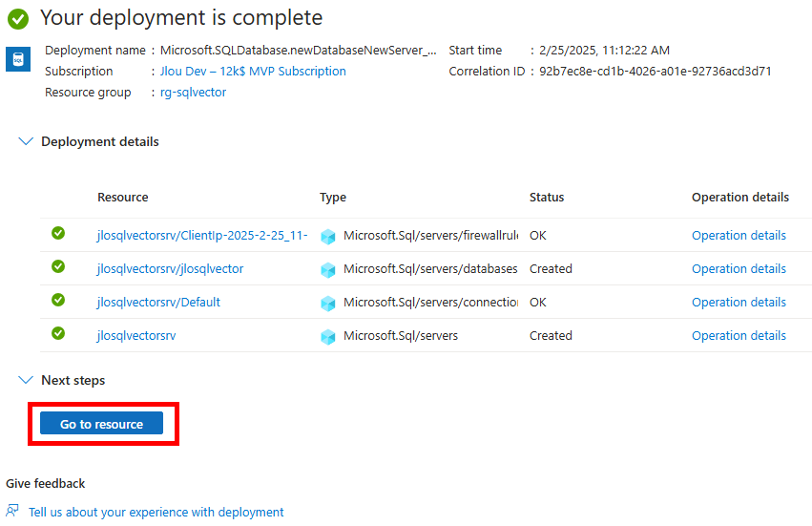This screenshot has width=812, height=526.
Task: Open the jlosqlvectorsrv server link
Action: 136,335
